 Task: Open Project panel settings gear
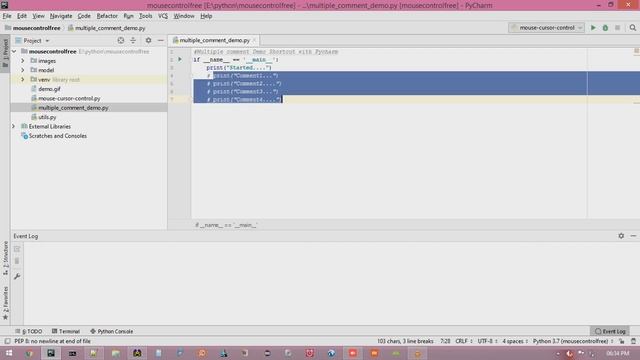[148, 40]
